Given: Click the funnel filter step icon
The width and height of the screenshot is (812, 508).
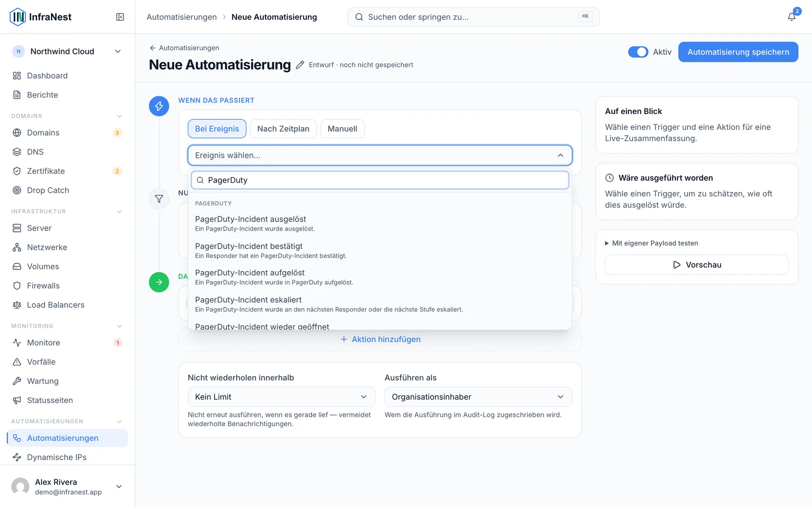Looking at the screenshot, I should (159, 198).
